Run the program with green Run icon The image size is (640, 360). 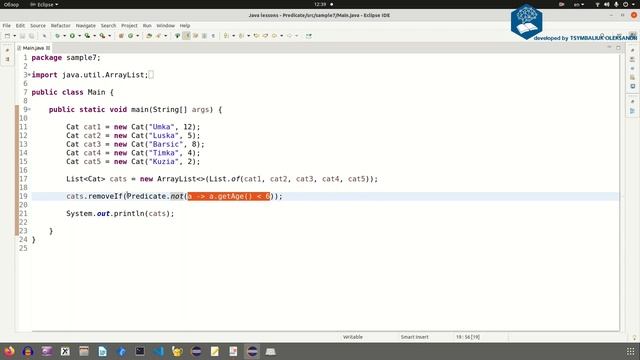(72, 36)
